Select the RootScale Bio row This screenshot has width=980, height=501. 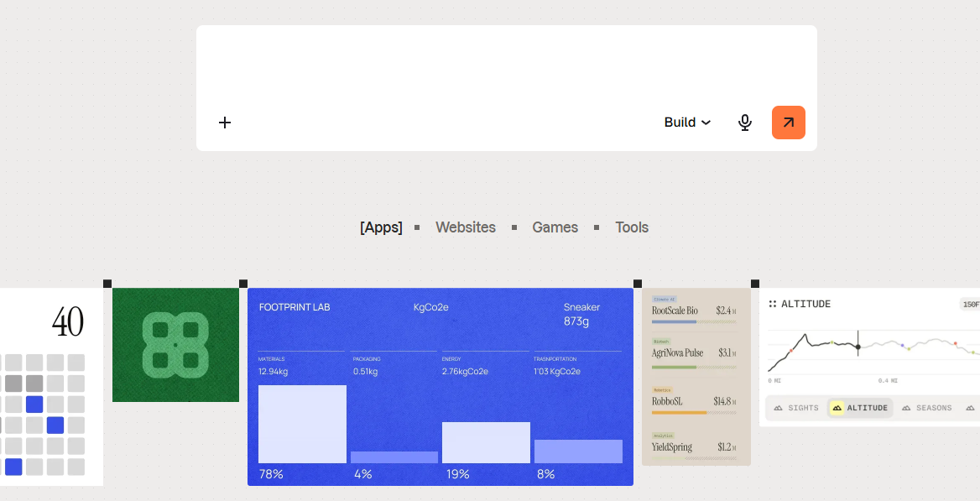[694, 311]
